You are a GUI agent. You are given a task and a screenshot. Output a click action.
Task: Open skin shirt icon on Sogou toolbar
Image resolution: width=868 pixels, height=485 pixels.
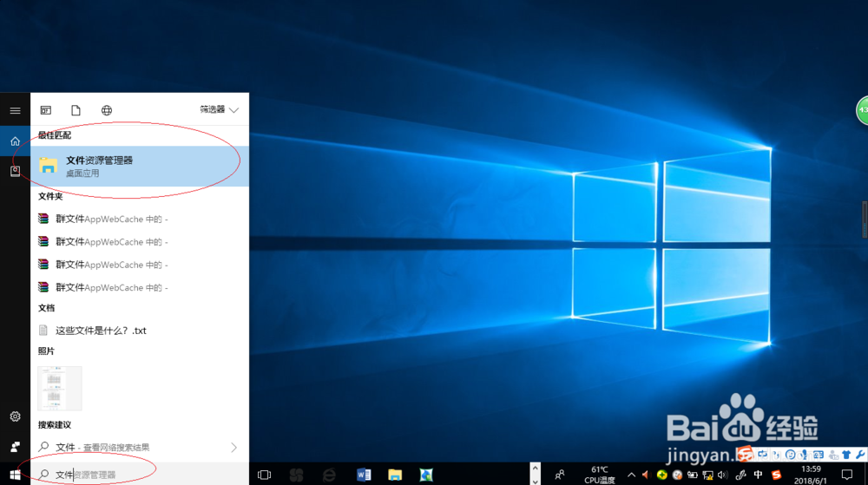846,455
